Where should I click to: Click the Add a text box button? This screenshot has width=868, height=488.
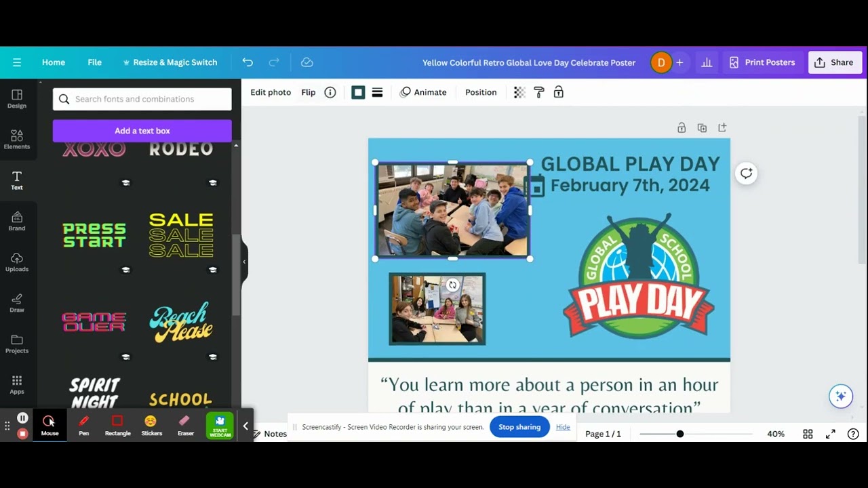(142, 131)
